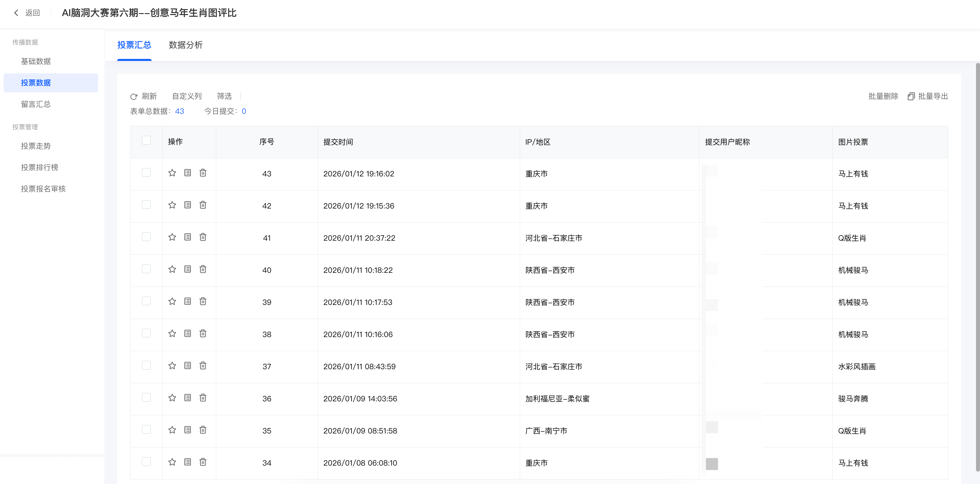This screenshot has width=980, height=484.
Task: Select checkbox of entry 35 row
Action: (x=146, y=429)
